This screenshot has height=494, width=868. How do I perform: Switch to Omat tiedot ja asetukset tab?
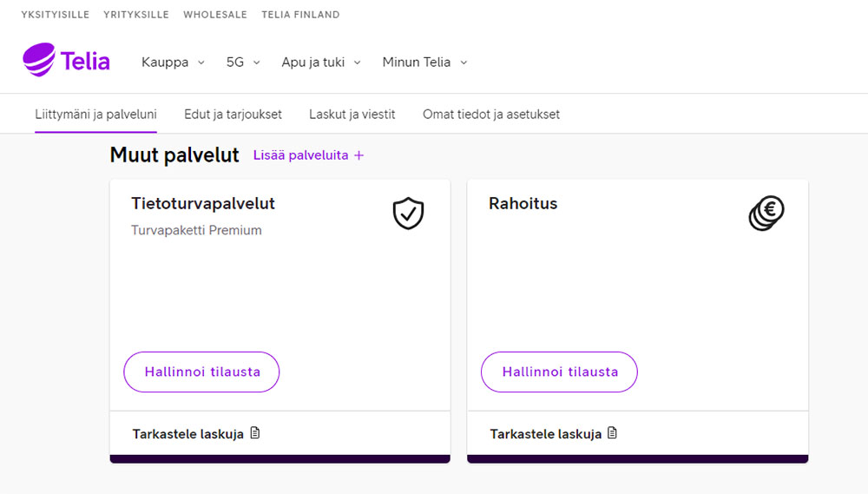[x=491, y=114]
